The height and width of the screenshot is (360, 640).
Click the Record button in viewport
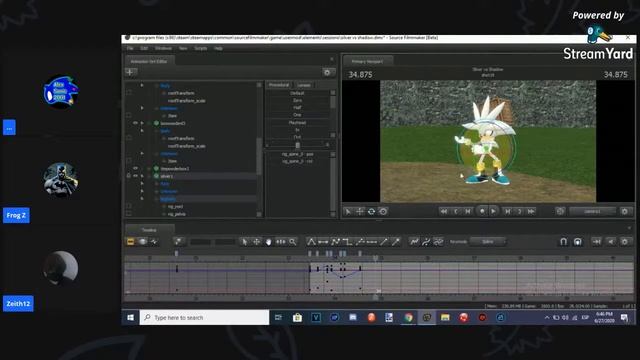point(482,211)
